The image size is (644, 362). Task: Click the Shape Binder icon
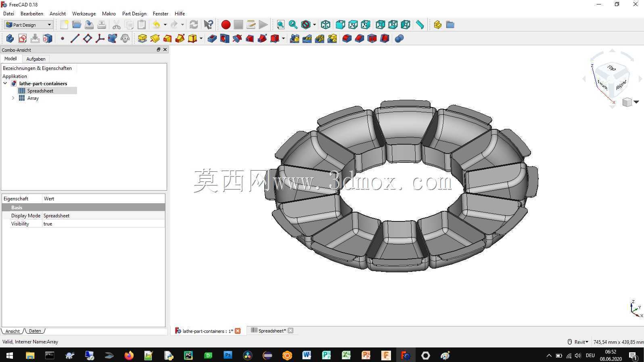pyautogui.click(x=112, y=38)
